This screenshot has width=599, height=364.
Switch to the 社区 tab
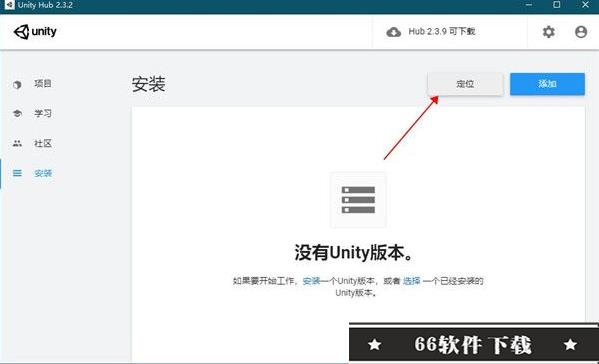pyautogui.click(x=42, y=143)
